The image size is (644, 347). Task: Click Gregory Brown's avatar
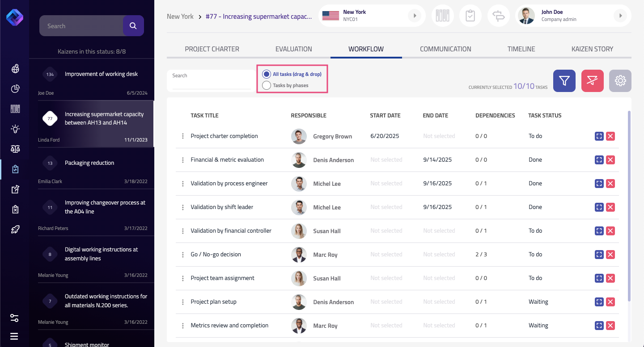tap(299, 136)
